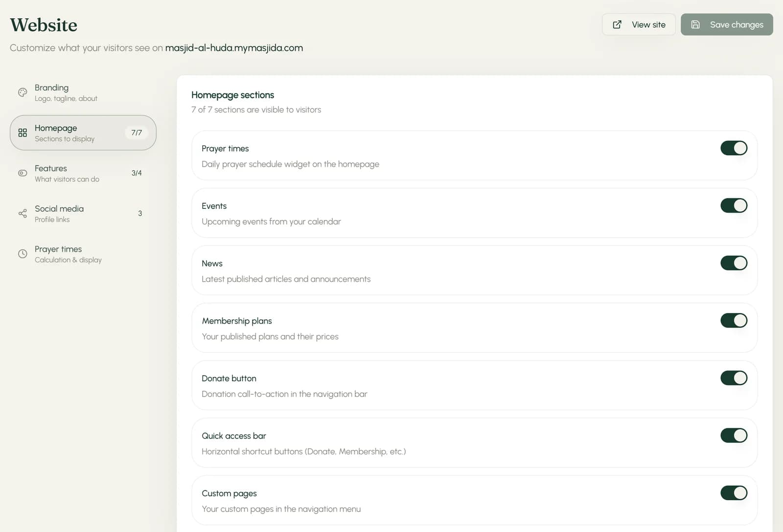This screenshot has height=532, width=783.
Task: Click the floppy disk icon in Save changes
Action: coord(695,24)
